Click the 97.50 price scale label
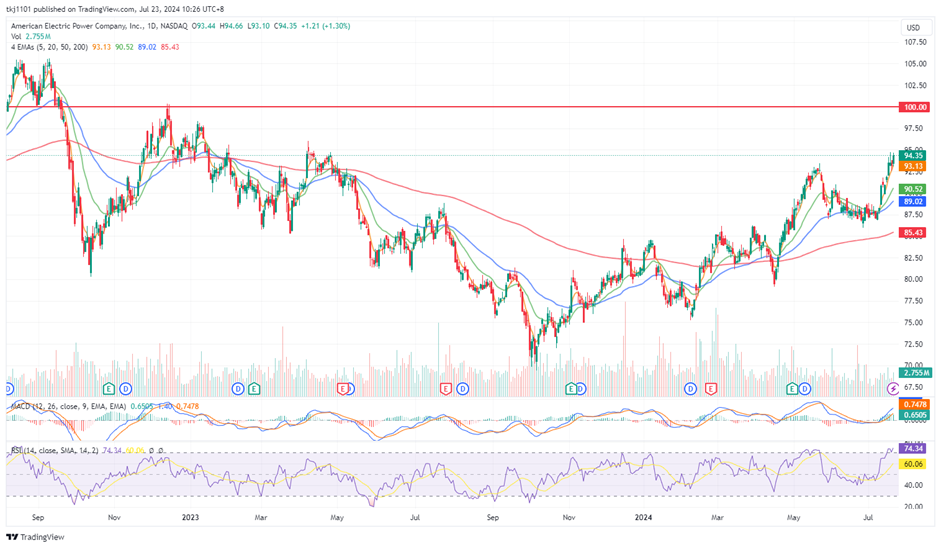Image resolution: width=941 pixels, height=548 pixels. 915,128
